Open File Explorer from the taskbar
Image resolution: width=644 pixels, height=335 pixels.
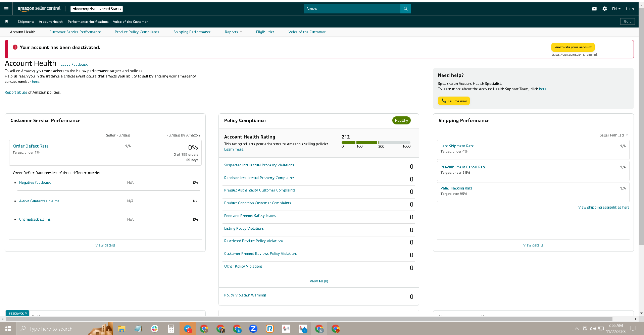tap(121, 329)
